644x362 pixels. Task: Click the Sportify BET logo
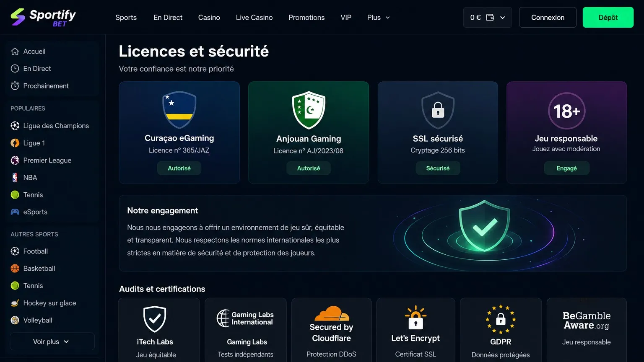coord(43,17)
